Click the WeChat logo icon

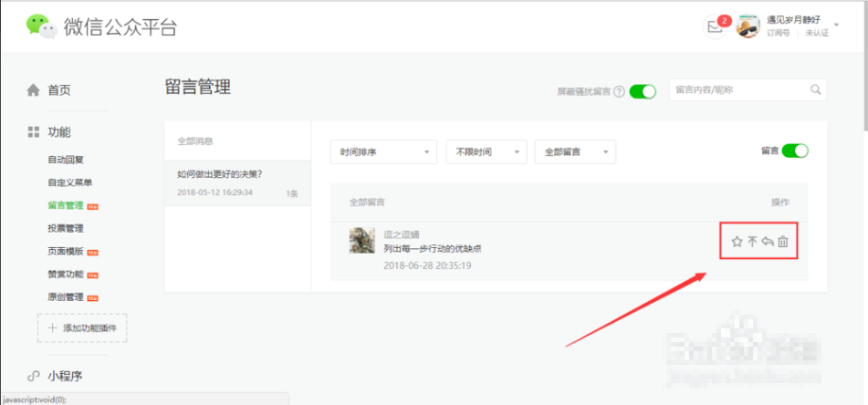click(x=41, y=26)
